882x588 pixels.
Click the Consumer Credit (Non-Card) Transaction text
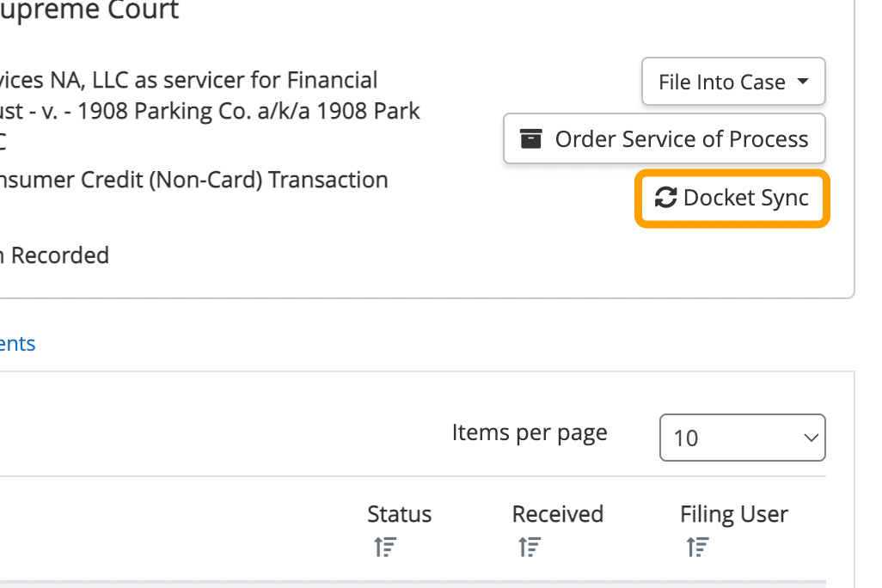[193, 180]
